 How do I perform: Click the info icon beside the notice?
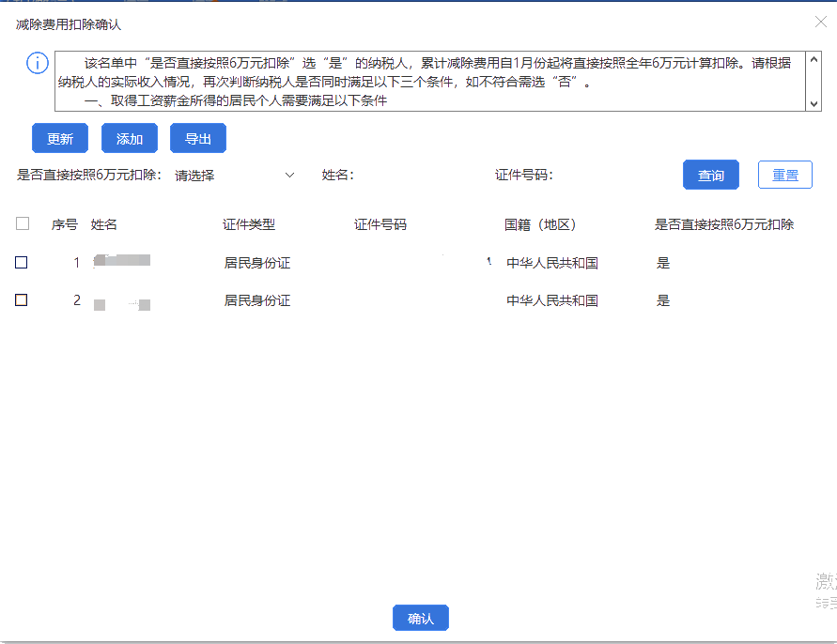pos(38,63)
